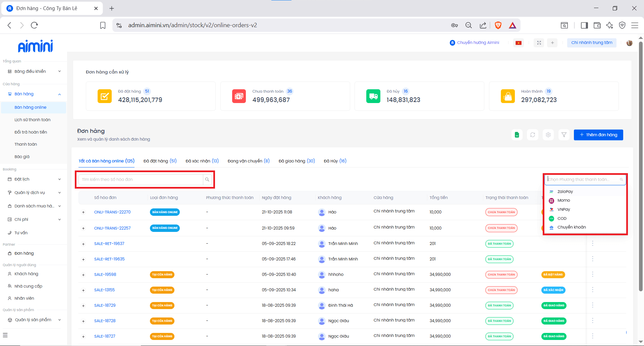Expand the SALE-19598 order row
The height and width of the screenshot is (346, 644).
84,275
